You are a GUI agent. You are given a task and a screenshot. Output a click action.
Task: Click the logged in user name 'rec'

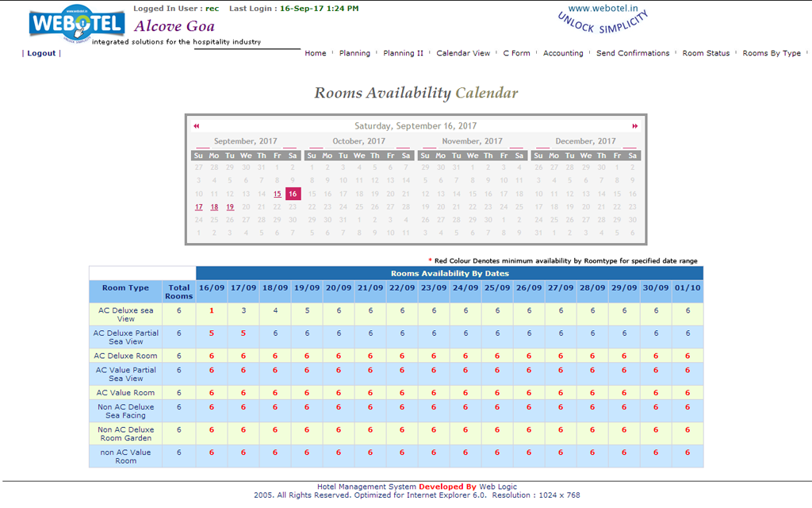click(x=213, y=8)
